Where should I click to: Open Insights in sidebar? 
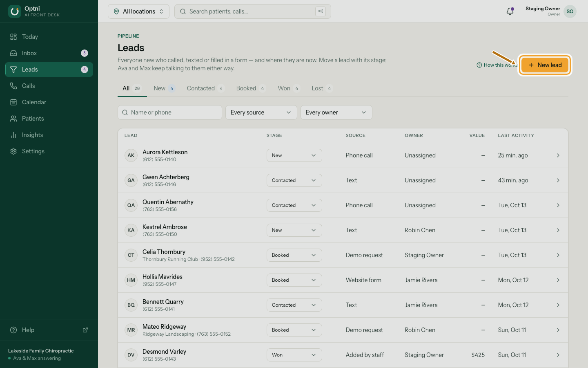[49, 135]
